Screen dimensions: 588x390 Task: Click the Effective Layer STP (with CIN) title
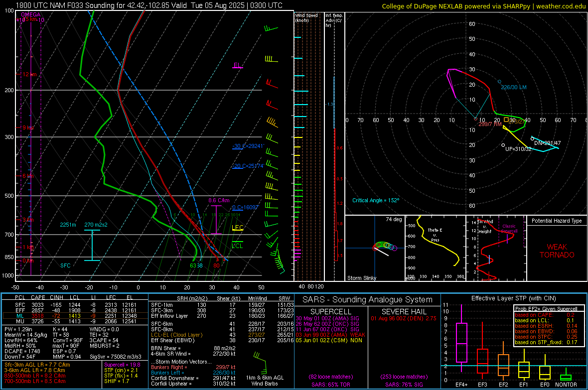[x=513, y=298]
